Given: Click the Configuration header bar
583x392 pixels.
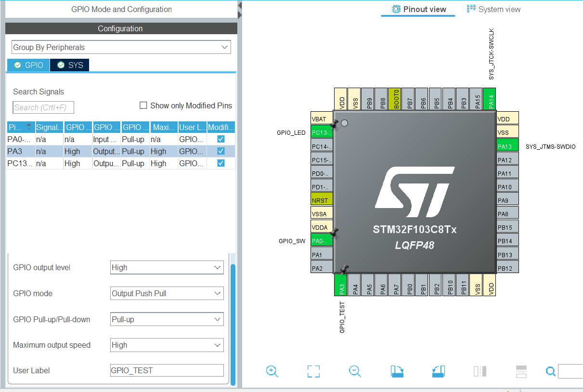Looking at the screenshot, I should [121, 28].
